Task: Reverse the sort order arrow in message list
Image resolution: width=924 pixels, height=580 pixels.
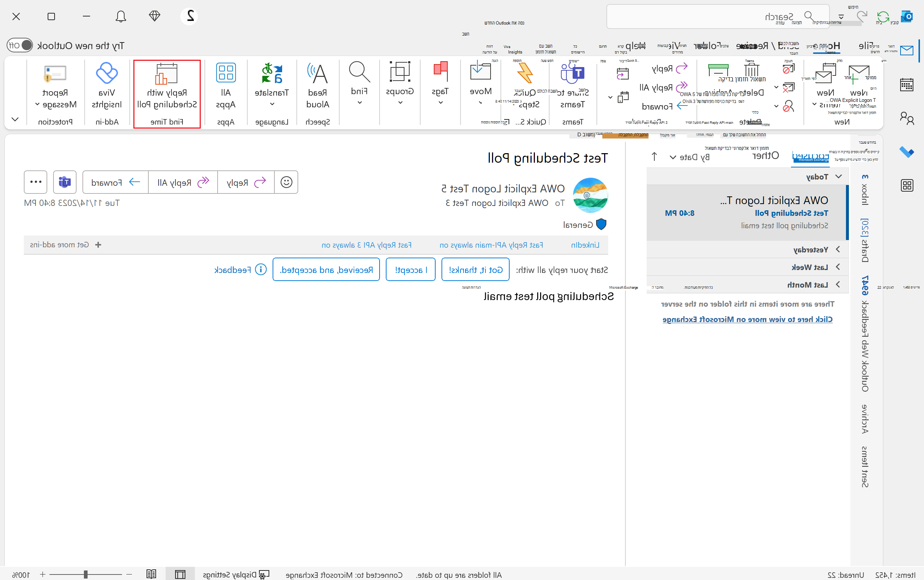Action: (x=654, y=156)
